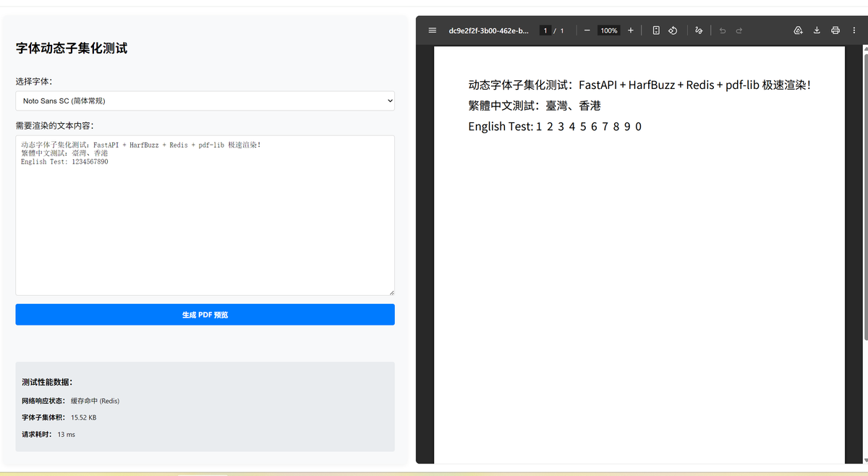Zoom in with the plus icon
The image size is (868, 476).
(x=631, y=30)
